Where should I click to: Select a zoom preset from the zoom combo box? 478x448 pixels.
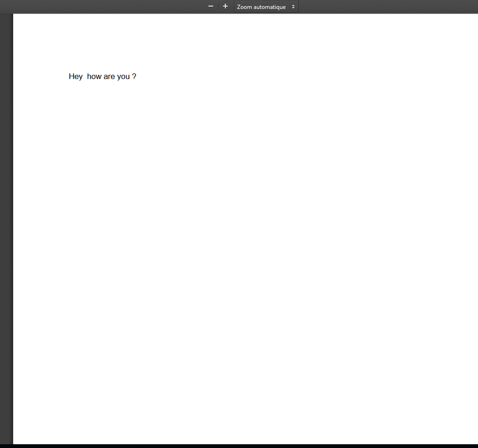pos(266,7)
